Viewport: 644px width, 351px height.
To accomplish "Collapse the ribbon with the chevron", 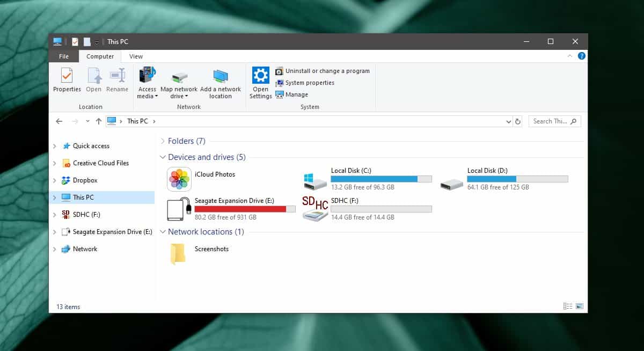I will [x=570, y=56].
